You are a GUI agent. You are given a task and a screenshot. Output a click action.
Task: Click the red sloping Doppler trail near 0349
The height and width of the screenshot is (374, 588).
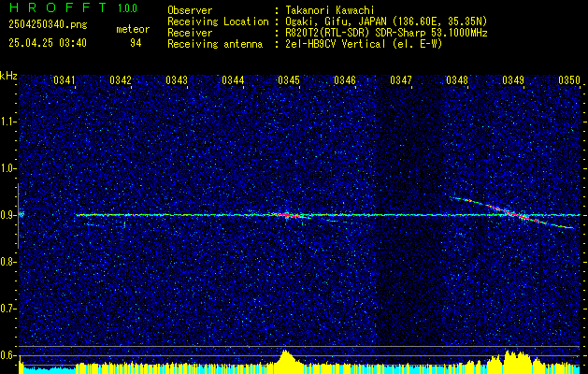[x=512, y=212]
